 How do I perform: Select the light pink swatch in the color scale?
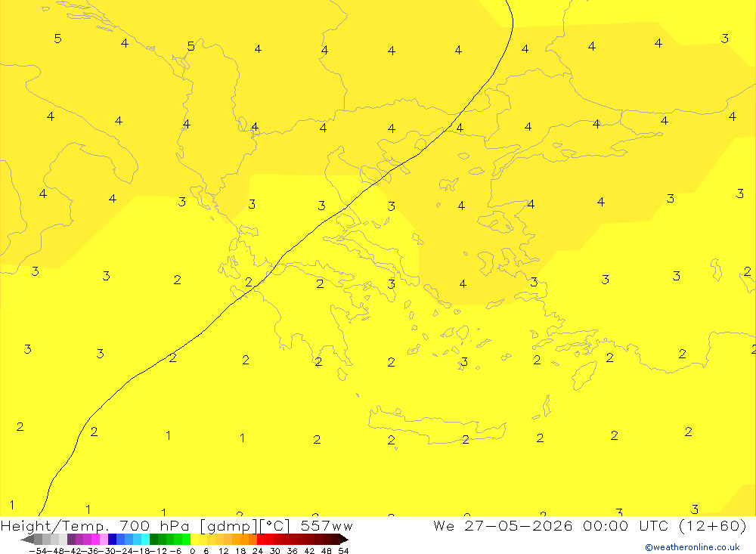point(104,539)
